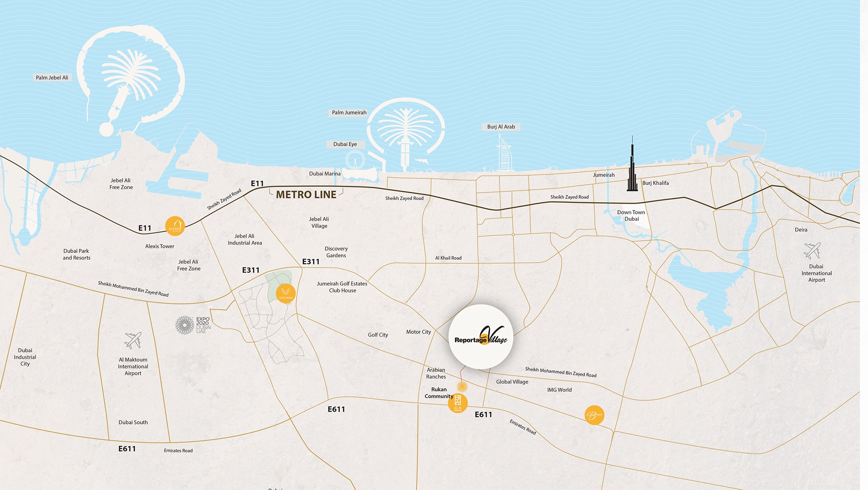Click the Dubai Park and Resorts label
Viewport: 868px width, 490px height.
point(76,254)
